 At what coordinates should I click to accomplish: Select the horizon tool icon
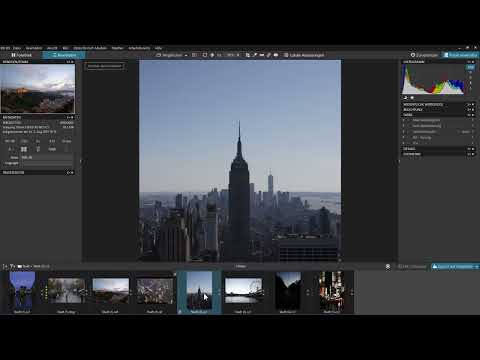click(262, 55)
